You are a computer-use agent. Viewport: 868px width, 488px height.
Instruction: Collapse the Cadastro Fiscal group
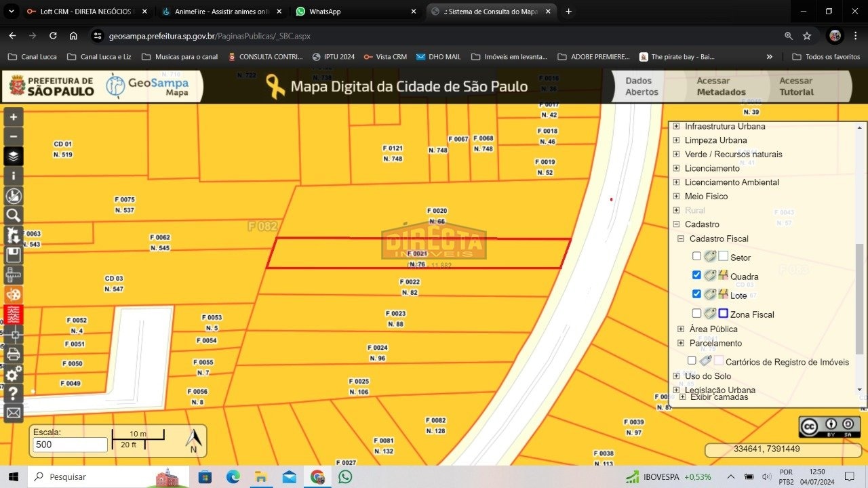681,239
